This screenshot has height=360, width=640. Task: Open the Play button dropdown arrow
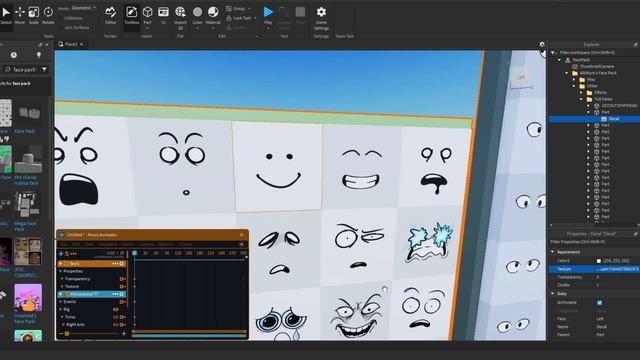point(268,29)
